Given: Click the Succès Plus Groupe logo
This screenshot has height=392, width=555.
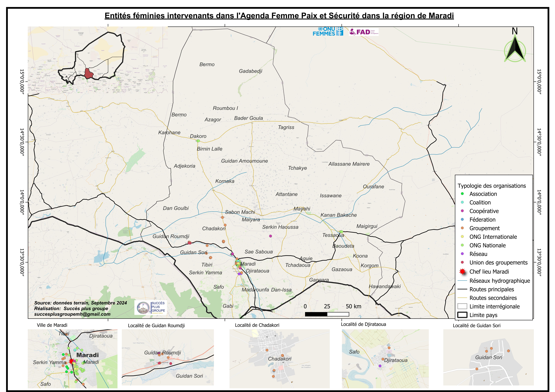Looking at the screenshot, I should [151, 308].
